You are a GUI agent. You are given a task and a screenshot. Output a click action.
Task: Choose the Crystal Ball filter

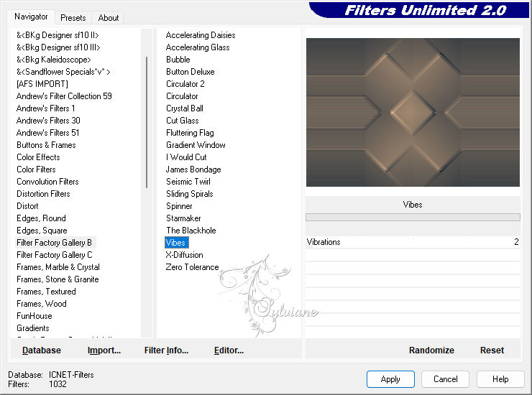pyautogui.click(x=185, y=108)
